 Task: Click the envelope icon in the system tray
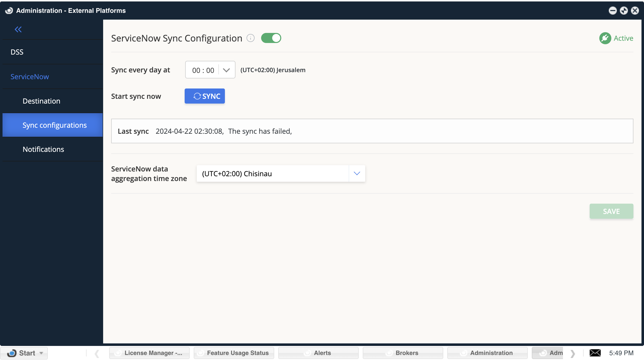[595, 353]
